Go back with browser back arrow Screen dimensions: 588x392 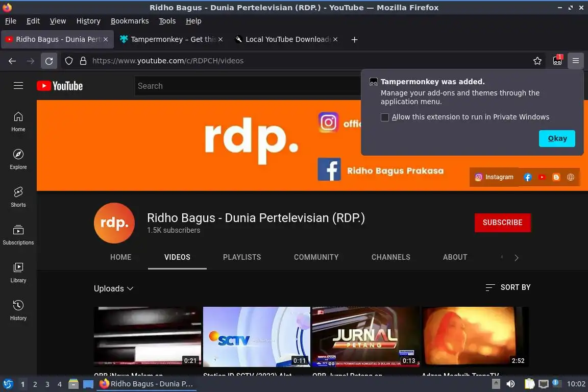(x=12, y=61)
